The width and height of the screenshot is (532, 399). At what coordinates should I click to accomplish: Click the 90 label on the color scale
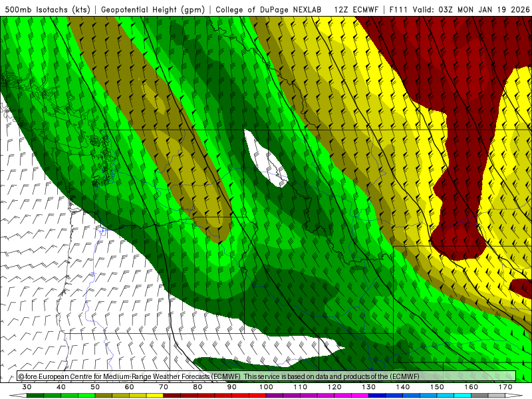coord(231,387)
